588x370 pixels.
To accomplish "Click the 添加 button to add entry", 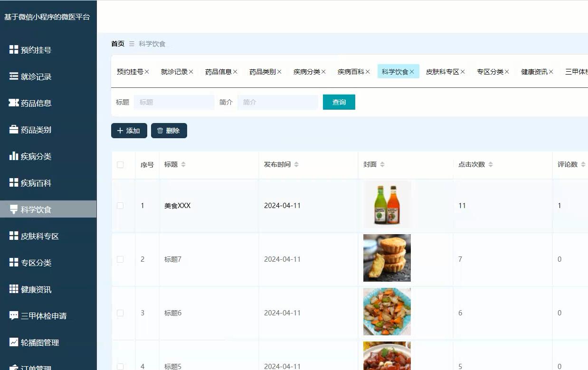I will (x=129, y=131).
